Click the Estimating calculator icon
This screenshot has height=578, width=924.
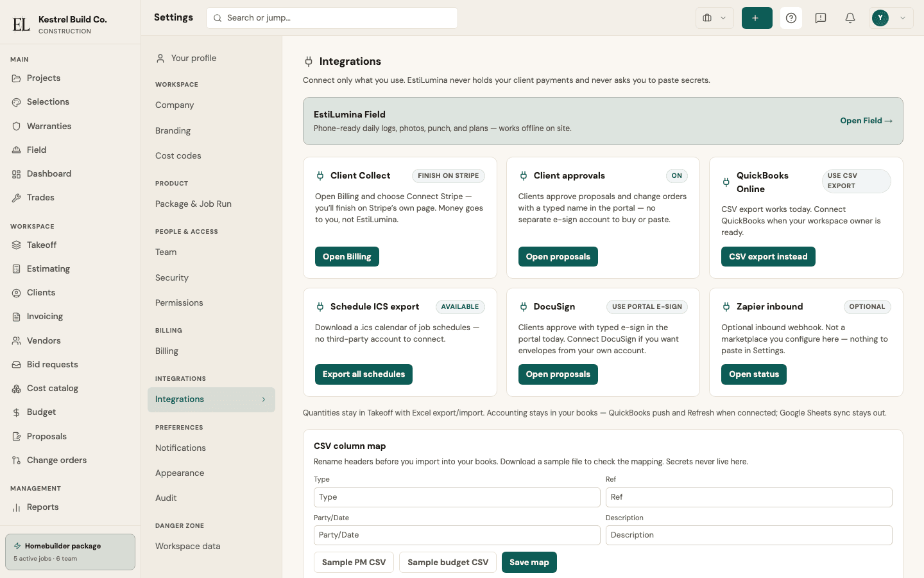coord(17,269)
